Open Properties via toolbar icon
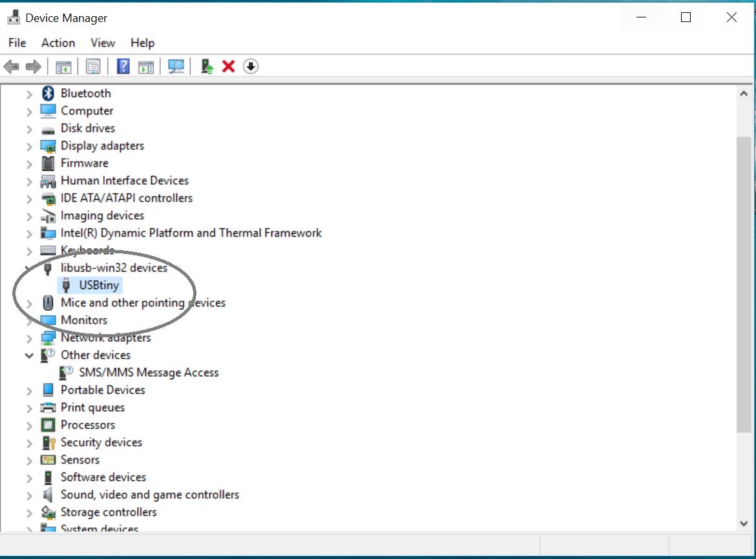756x559 pixels. [x=93, y=67]
